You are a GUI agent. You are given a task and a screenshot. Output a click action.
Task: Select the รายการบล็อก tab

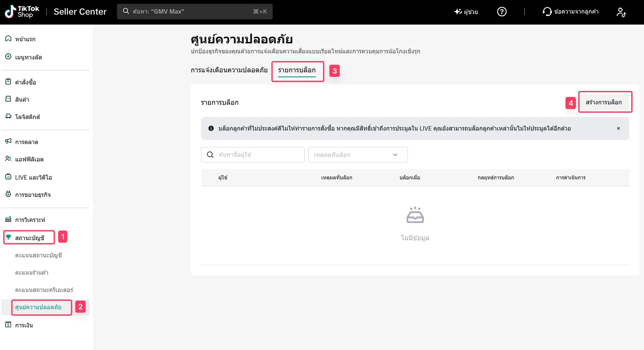pyautogui.click(x=297, y=70)
